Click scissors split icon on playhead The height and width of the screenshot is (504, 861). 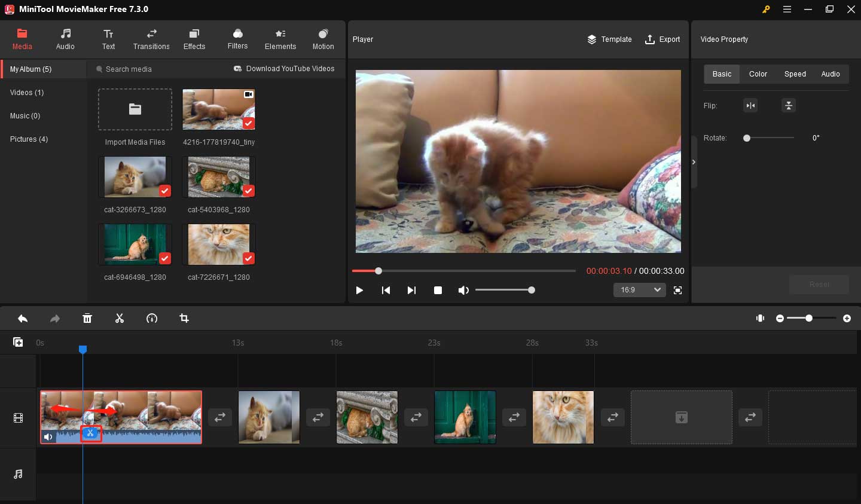pos(91,433)
